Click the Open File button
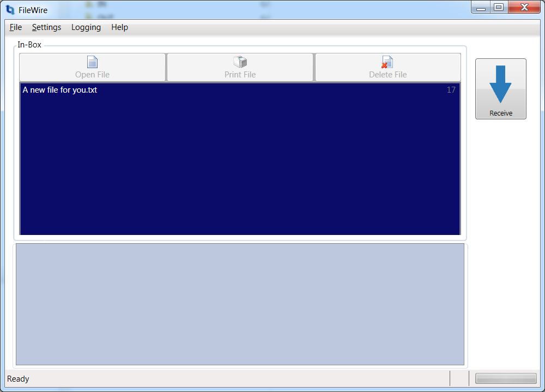 point(92,67)
